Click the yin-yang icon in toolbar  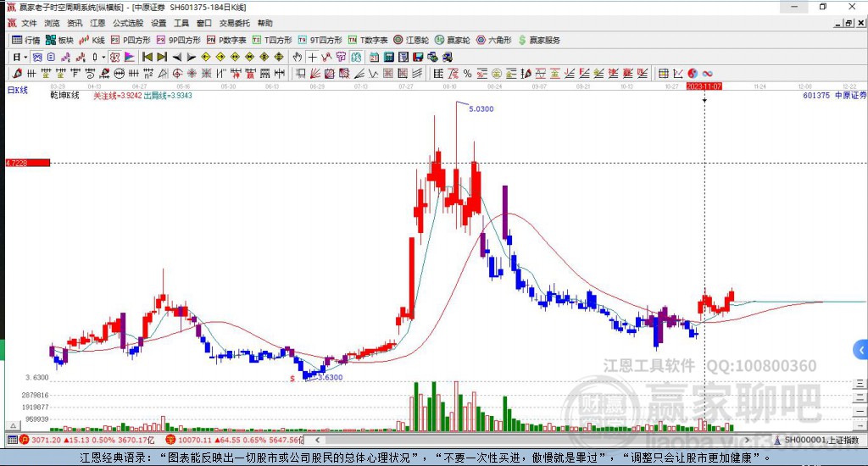tap(693, 73)
